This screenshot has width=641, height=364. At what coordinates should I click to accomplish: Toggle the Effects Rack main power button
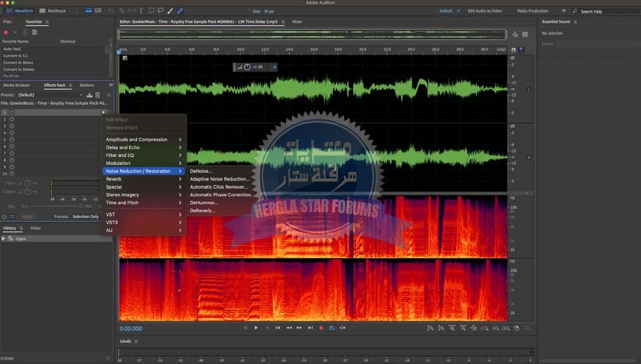point(4,217)
